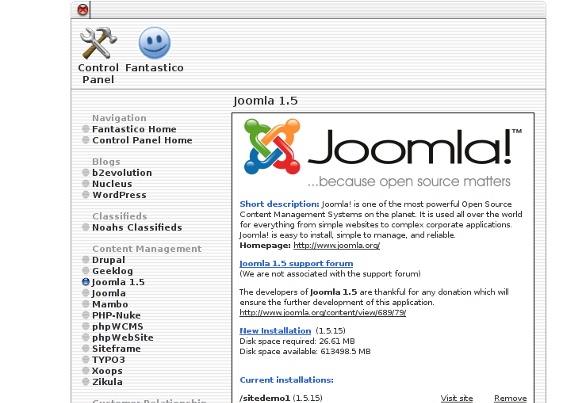
Task: Select Siteframe under Content Management
Action: click(x=117, y=348)
